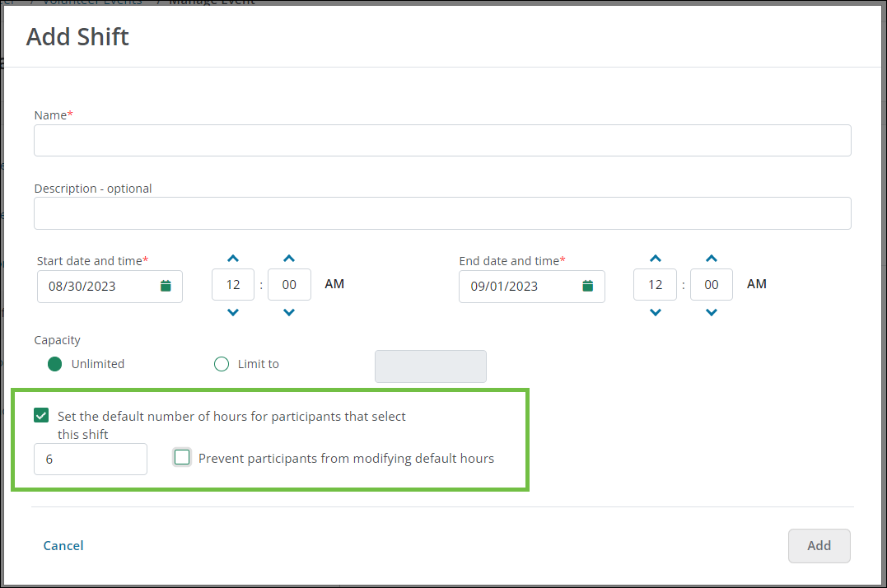Uncheck the set default number of hours checkbox
887x588 pixels.
pyautogui.click(x=41, y=416)
